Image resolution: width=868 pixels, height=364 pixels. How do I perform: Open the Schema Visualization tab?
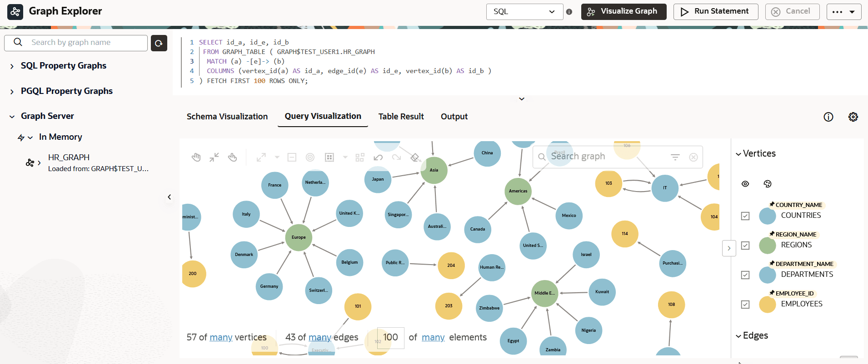tap(227, 117)
